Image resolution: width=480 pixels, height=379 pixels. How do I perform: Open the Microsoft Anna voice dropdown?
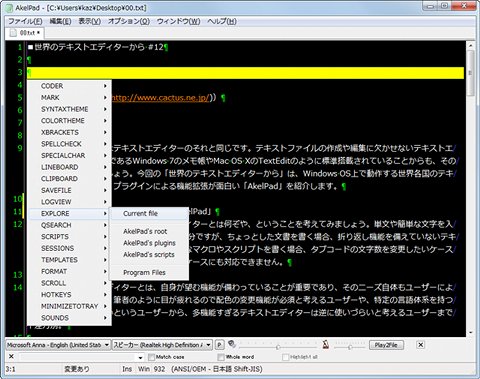58,345
